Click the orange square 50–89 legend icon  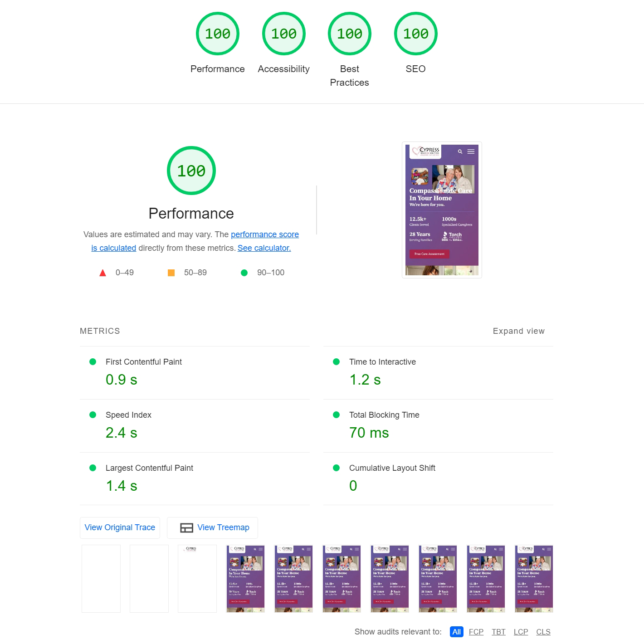(171, 273)
